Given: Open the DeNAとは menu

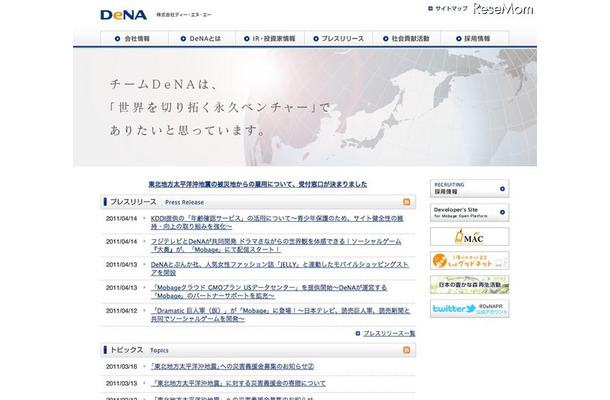Looking at the screenshot, I should 202,39.
